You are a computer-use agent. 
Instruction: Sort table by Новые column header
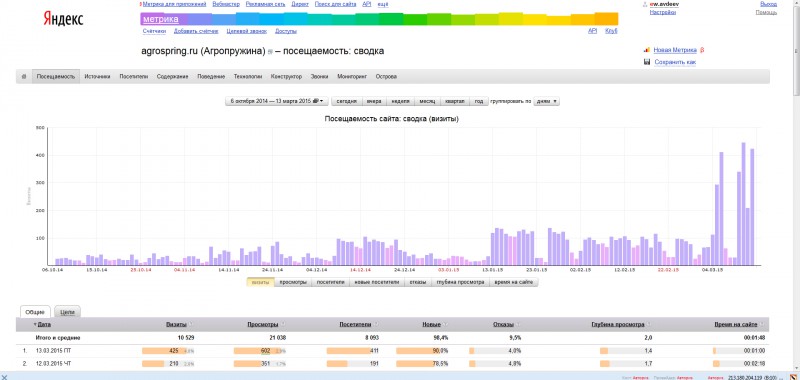tap(432, 324)
